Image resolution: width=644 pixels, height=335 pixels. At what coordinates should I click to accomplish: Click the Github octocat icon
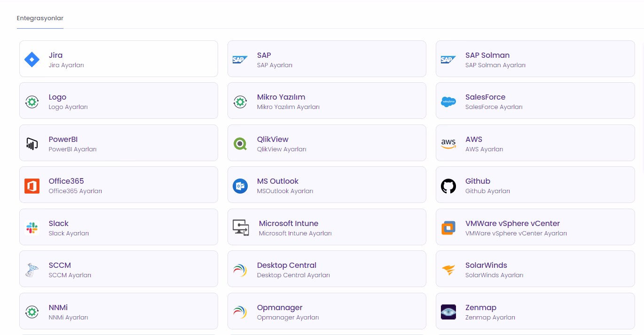pyautogui.click(x=448, y=186)
